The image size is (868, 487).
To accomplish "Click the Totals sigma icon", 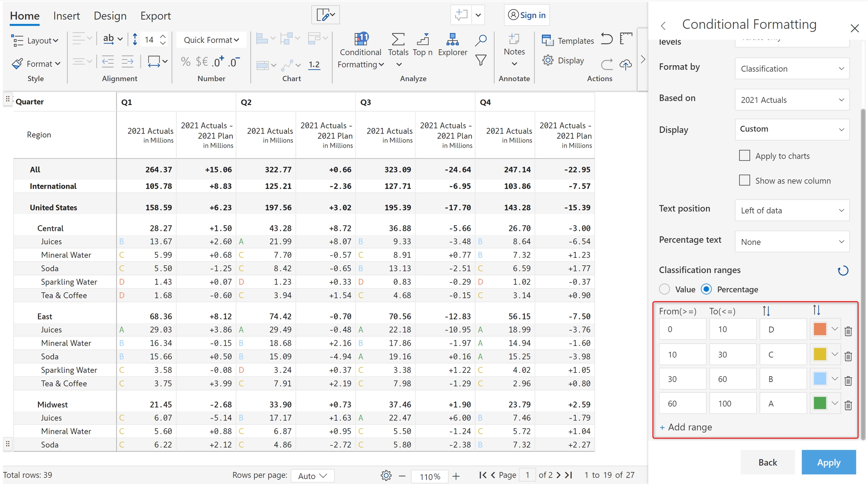I will tap(398, 39).
